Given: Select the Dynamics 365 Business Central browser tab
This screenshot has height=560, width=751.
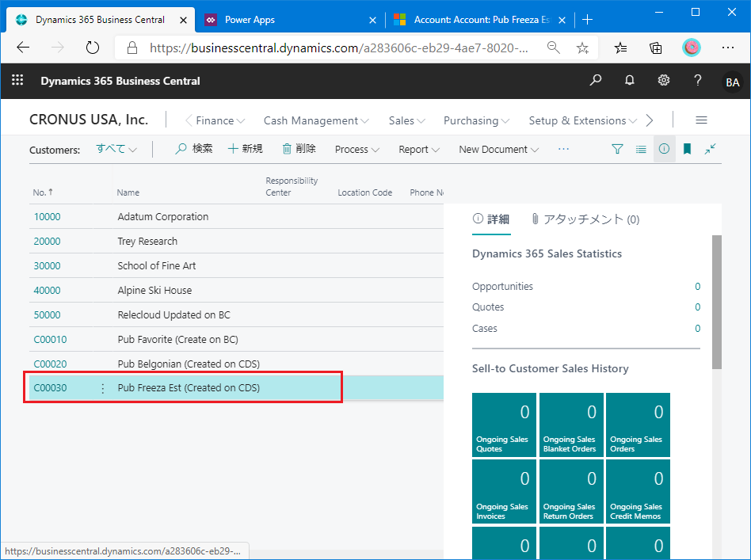Looking at the screenshot, I should (x=100, y=20).
